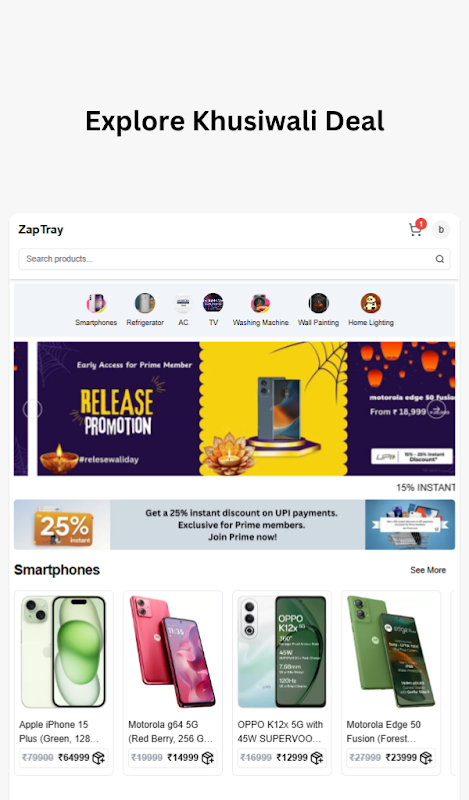Add OPPO K12x 5G to cart
The height and width of the screenshot is (800, 469).
[317, 758]
